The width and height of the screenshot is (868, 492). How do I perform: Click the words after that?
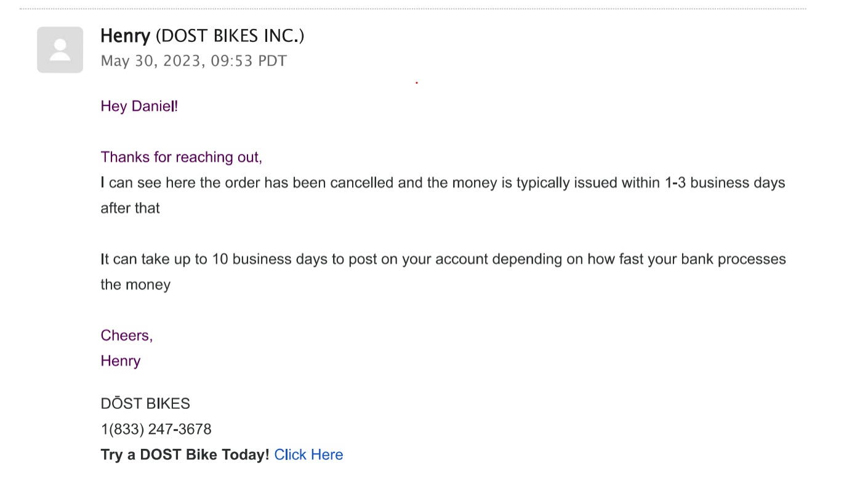pos(130,208)
